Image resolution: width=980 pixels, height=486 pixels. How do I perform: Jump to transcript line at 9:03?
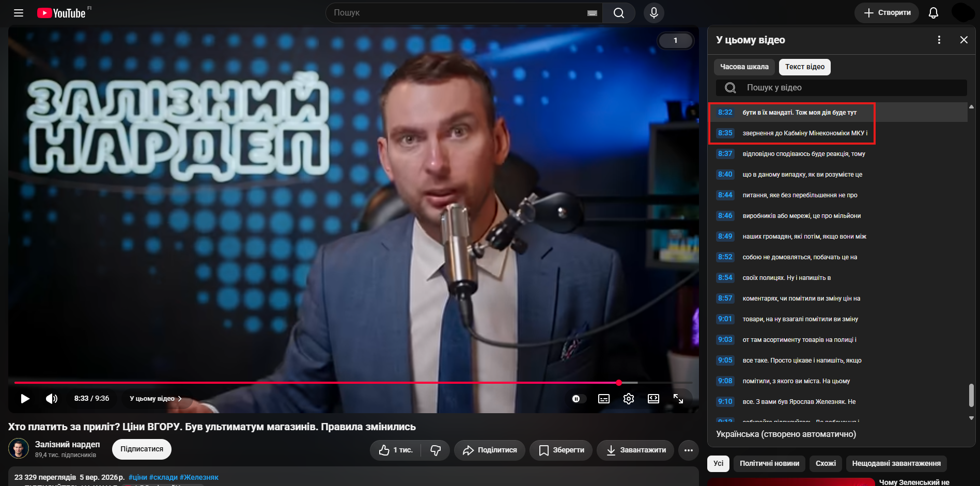click(839, 339)
